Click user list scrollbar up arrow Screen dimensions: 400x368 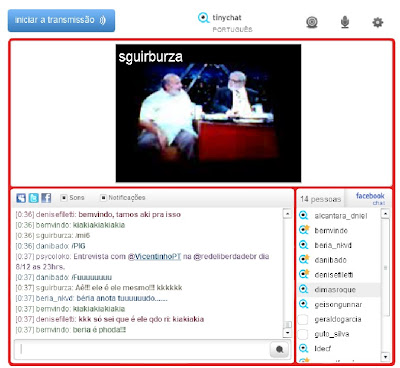pyautogui.click(x=385, y=213)
